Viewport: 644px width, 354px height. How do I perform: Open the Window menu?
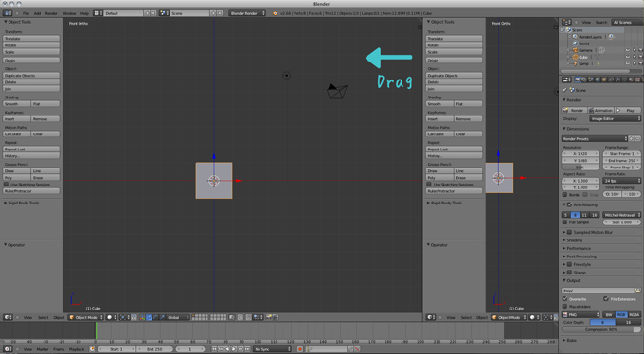(69, 13)
